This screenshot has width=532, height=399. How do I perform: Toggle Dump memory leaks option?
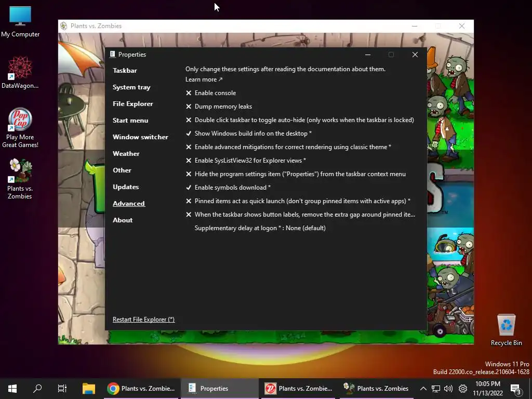pos(219,107)
